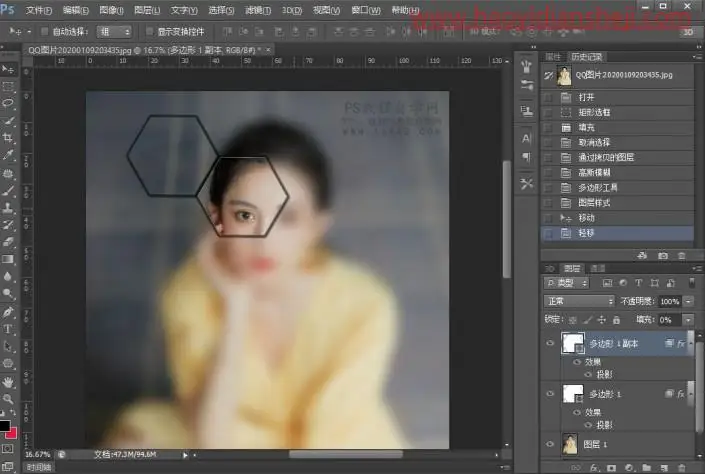Filter layers by type layers (T icon)

tap(638, 283)
